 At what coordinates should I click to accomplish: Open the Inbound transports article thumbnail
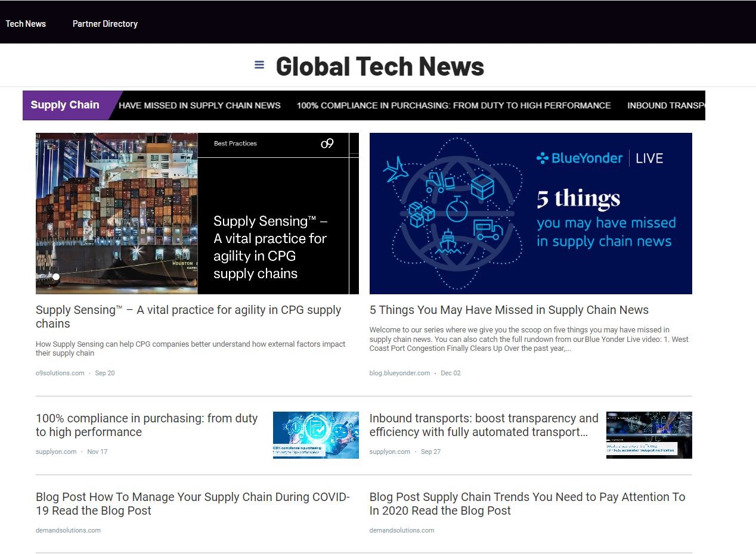coord(649,435)
